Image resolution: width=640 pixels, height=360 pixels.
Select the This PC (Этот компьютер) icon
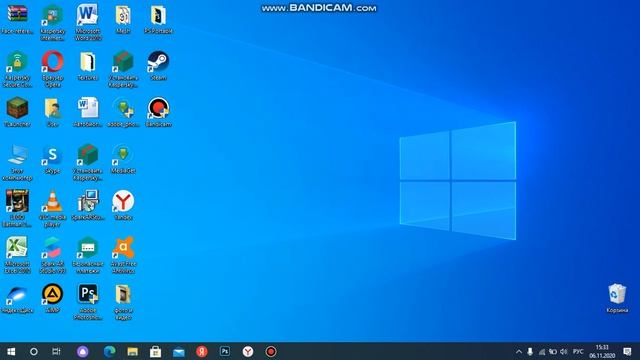point(17,162)
